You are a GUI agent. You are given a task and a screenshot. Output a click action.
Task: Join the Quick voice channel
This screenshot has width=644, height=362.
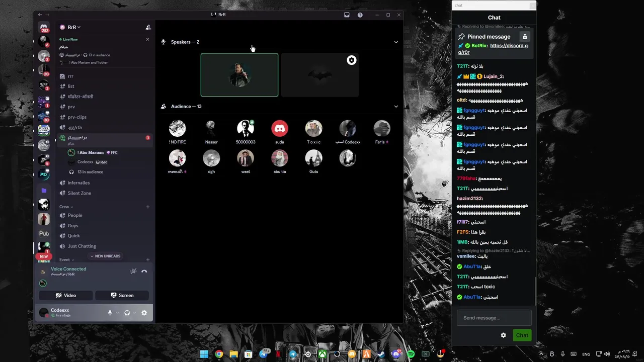click(x=105, y=236)
